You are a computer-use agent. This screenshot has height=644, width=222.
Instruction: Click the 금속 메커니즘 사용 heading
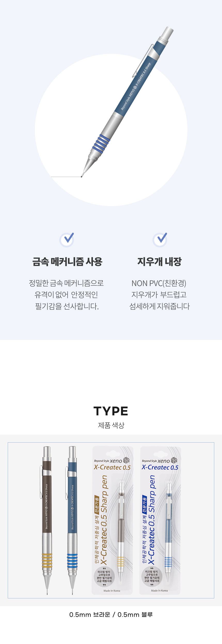[x=67, y=261]
